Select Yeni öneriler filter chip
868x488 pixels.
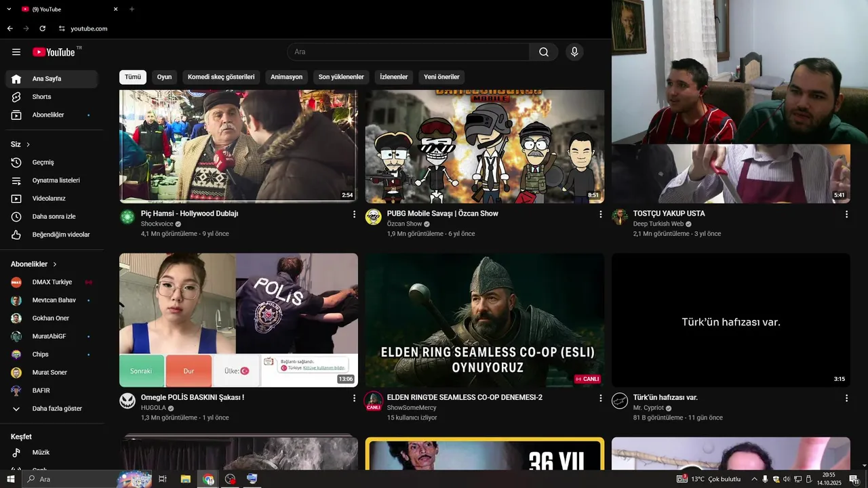[441, 77]
